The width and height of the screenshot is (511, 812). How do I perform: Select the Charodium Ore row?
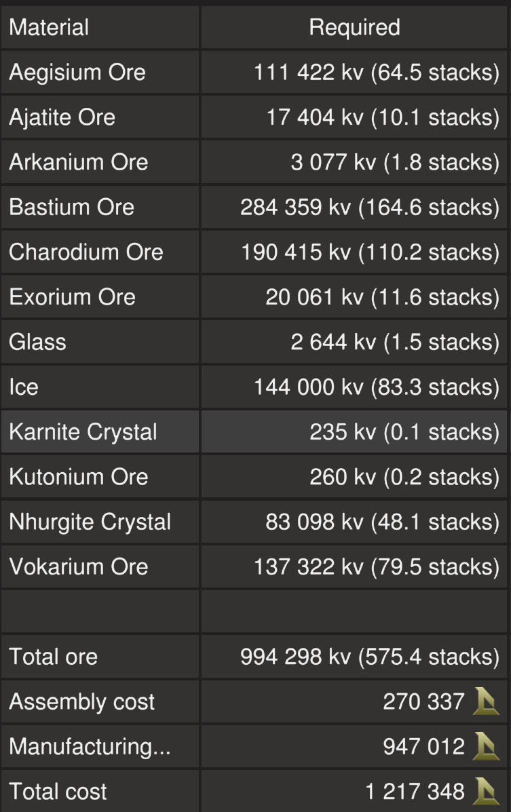pyautogui.click(x=86, y=252)
